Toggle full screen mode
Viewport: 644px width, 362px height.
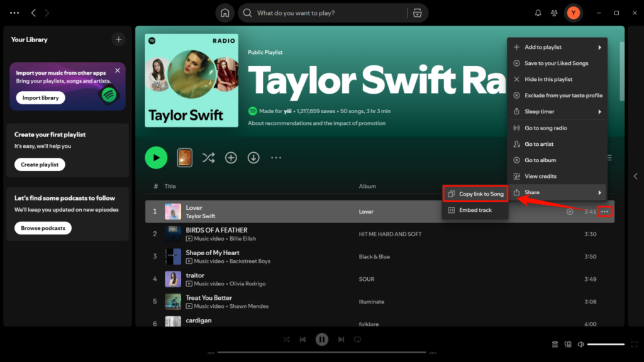point(634,344)
